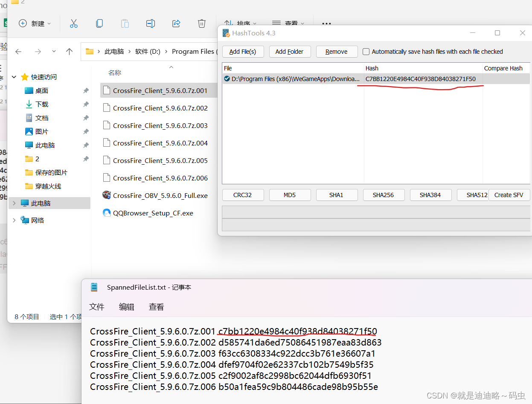This screenshot has width=532, height=404.
Task: Click pin icon next to 图片
Action: [86, 131]
